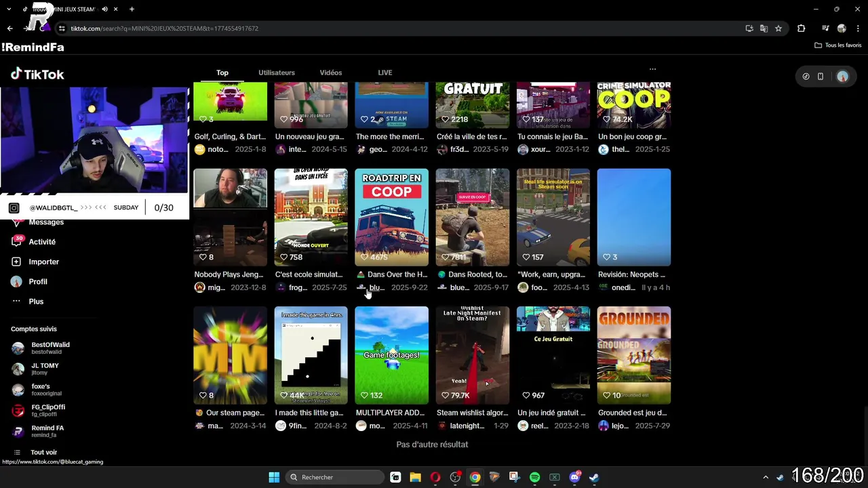Go back with browser back arrow
This screenshot has height=488, width=868.
pos(10,28)
